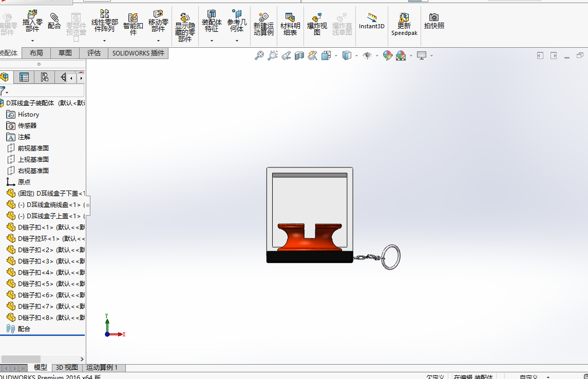Open the tree filter funnel dropdown
Viewport: 588px width, 379px height.
click(x=4, y=91)
